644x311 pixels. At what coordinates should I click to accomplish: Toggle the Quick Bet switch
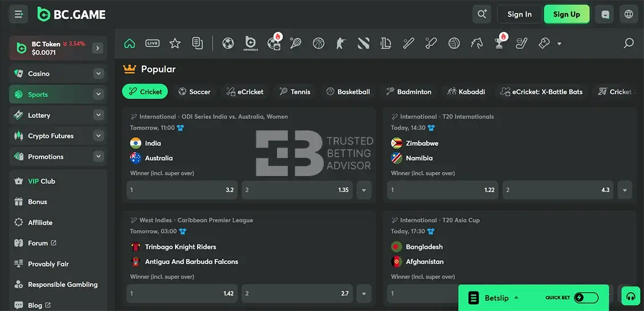click(x=586, y=297)
